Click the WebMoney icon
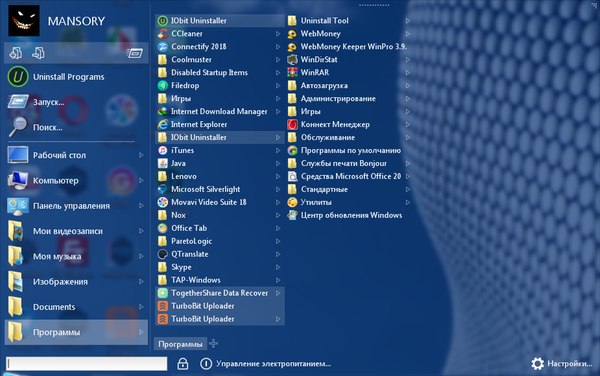600x376 pixels. click(292, 34)
